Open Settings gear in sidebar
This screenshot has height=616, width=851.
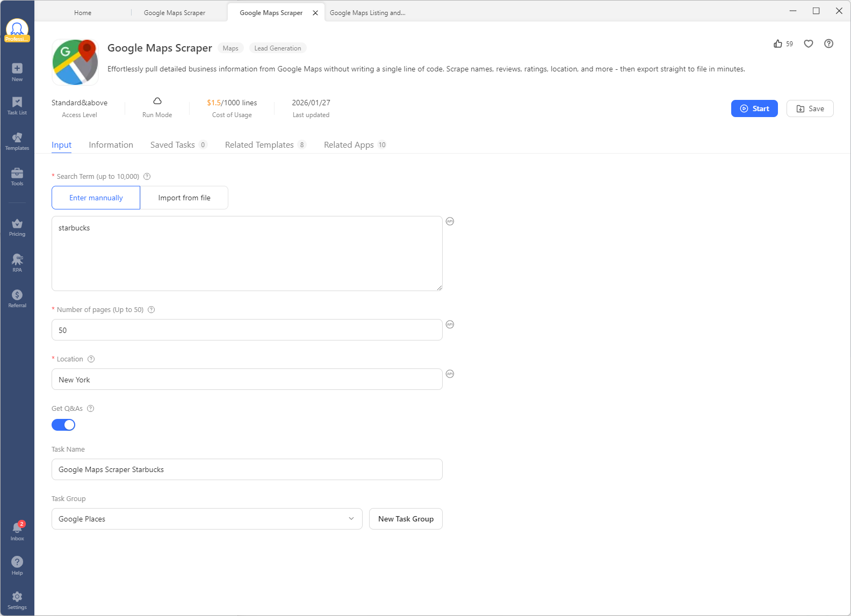[x=17, y=600]
